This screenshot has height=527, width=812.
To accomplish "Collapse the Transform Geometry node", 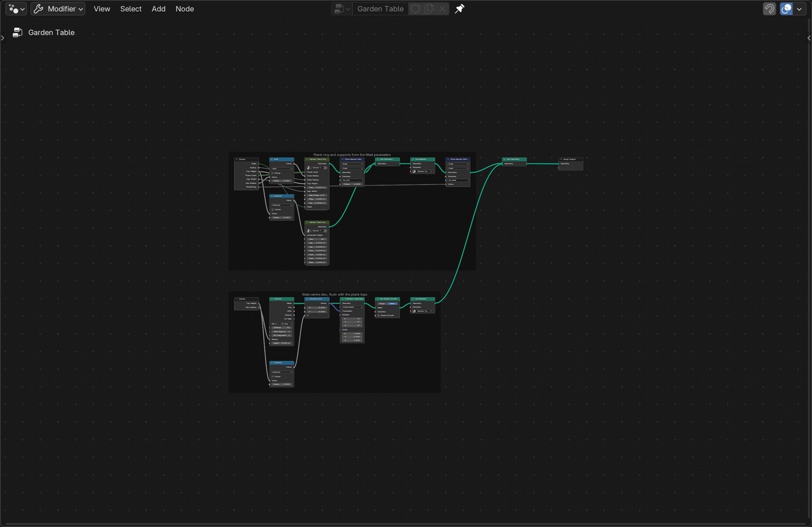I will (x=342, y=299).
